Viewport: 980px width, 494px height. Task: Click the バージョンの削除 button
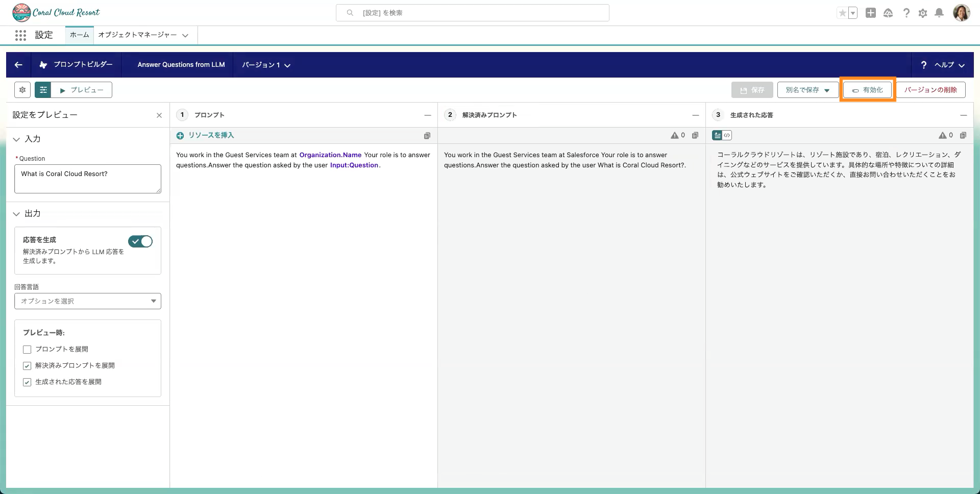[x=930, y=90]
